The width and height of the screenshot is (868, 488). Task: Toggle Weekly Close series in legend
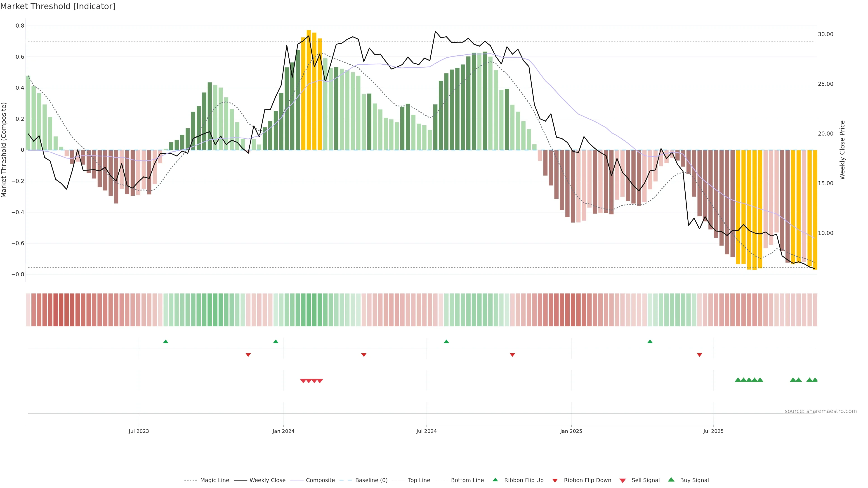coord(267,480)
